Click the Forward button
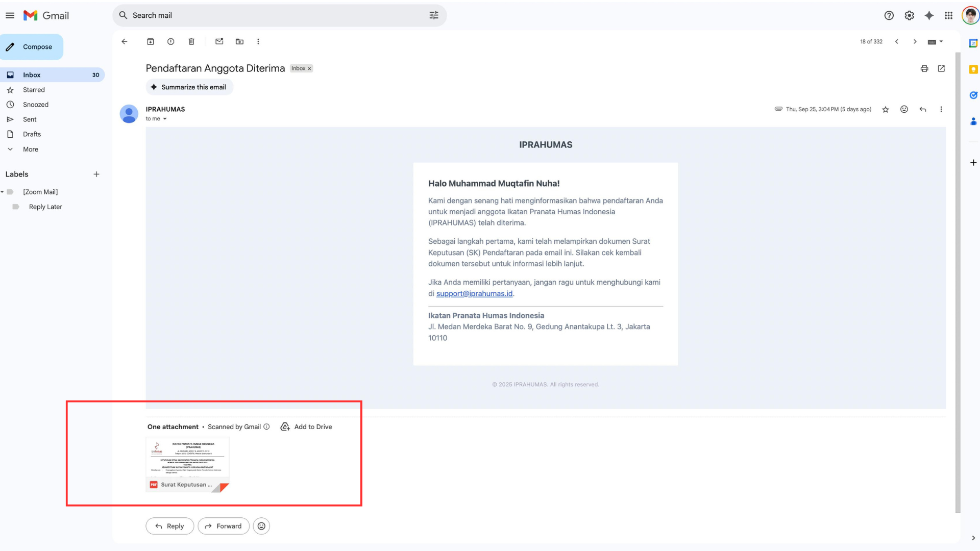The width and height of the screenshot is (980, 551). [x=224, y=526]
